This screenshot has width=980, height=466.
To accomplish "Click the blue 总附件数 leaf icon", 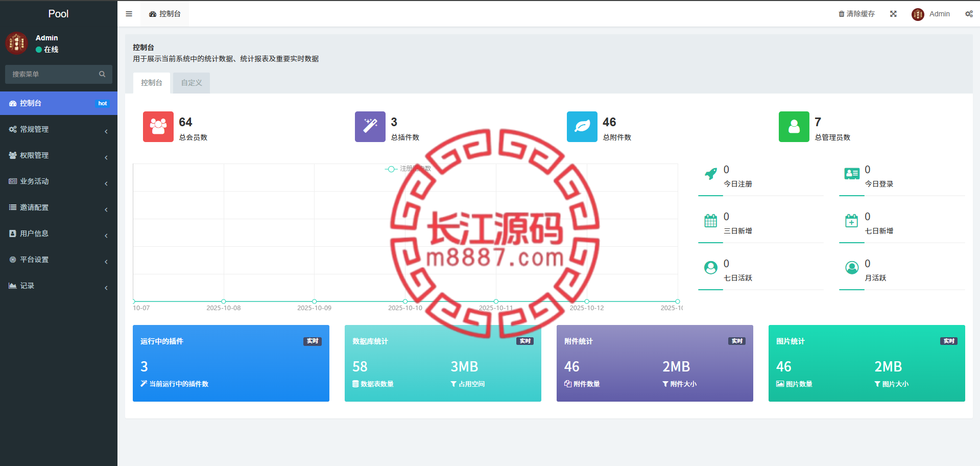I will 582,127.
